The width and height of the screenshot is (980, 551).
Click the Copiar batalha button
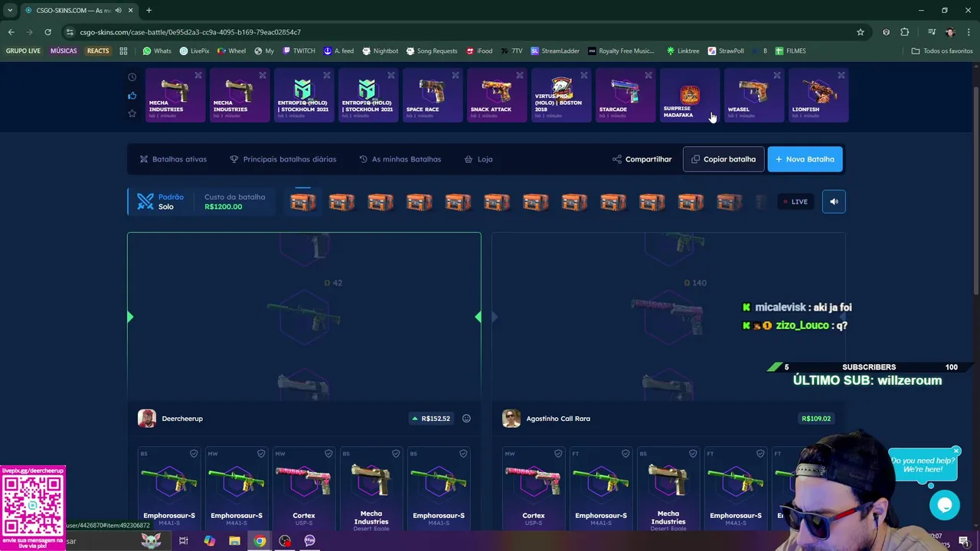[724, 159]
